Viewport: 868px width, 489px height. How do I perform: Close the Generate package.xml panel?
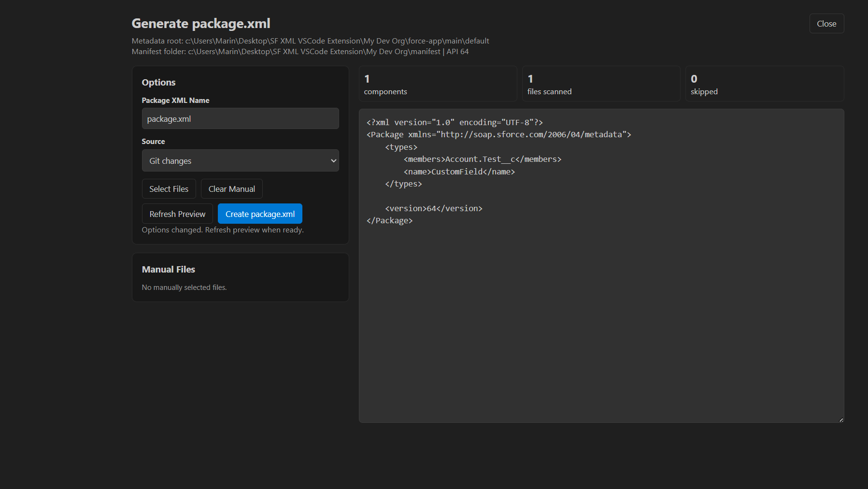pyautogui.click(x=826, y=24)
